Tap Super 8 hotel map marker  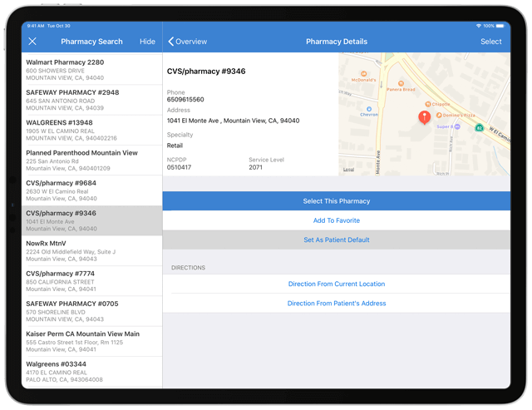pyautogui.click(x=457, y=126)
